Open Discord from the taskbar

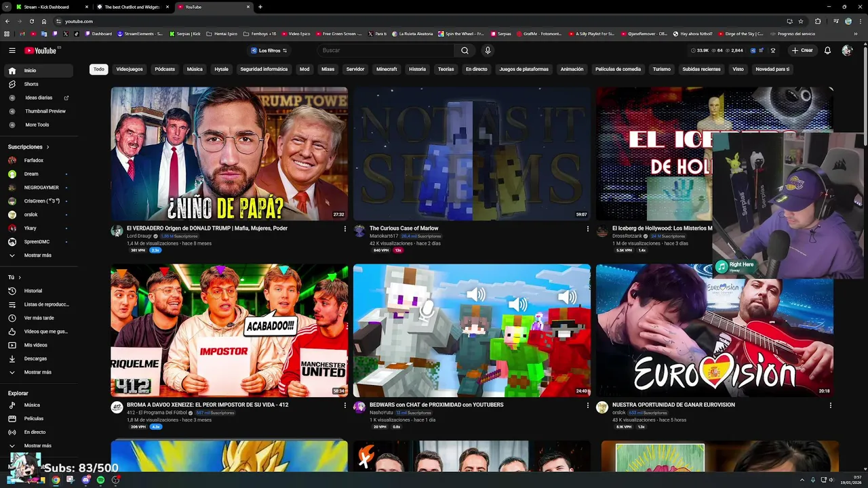tap(85, 480)
